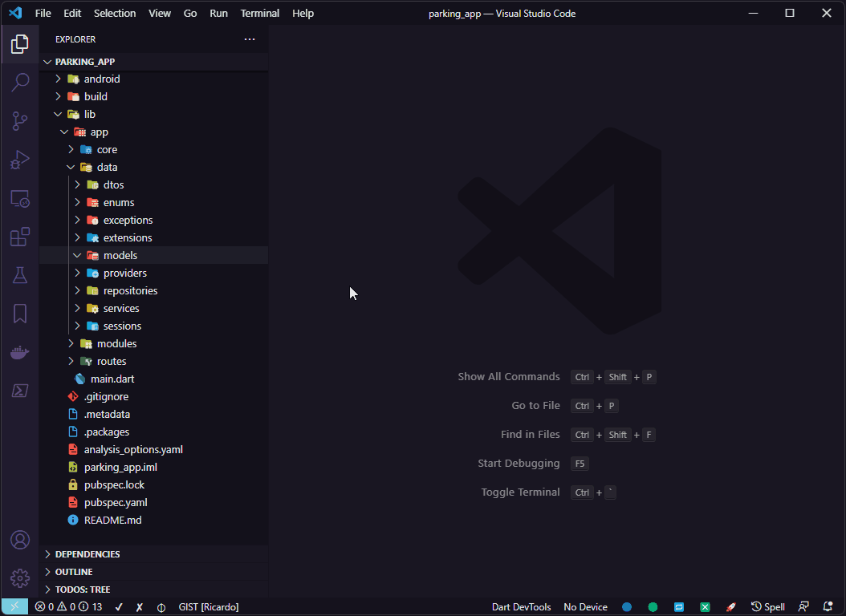Screen dimensions: 846x616
Task: Click the rocket icon in status bar
Action: [730, 607]
